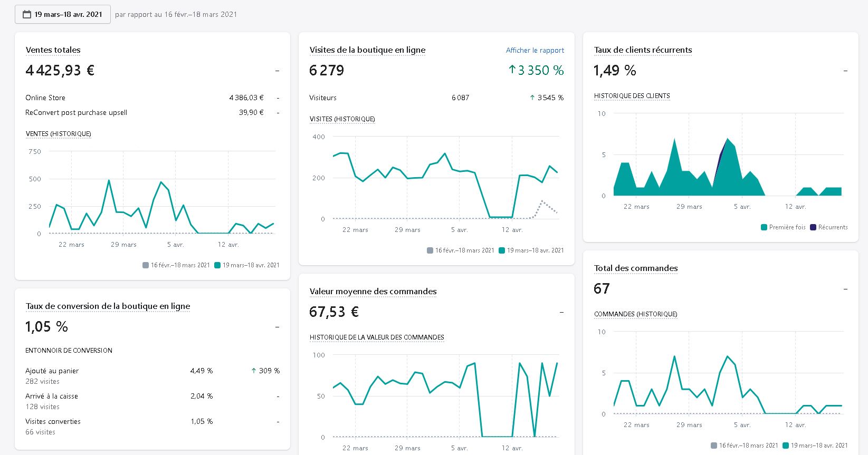Open Valeur moyenne des commandes heading
Screen dimensions: 868x455
373,292
